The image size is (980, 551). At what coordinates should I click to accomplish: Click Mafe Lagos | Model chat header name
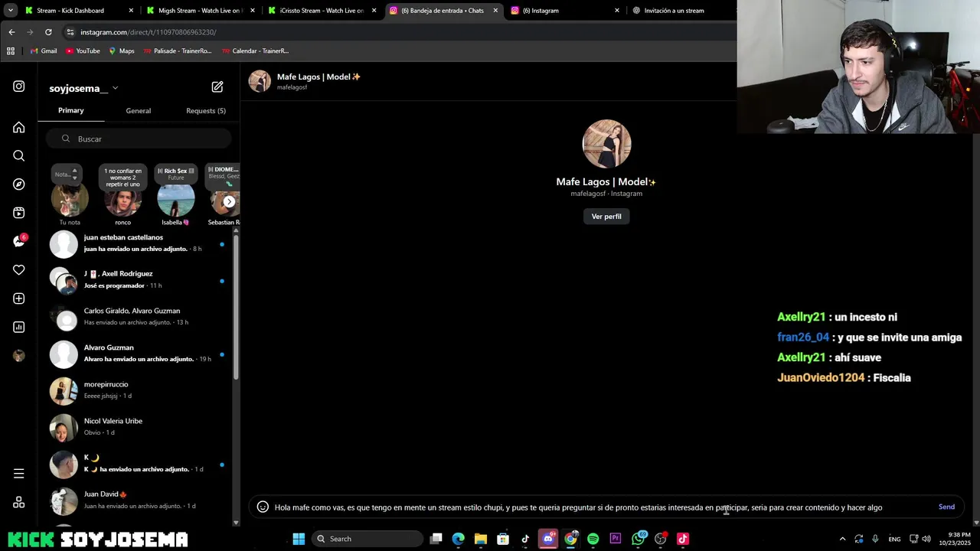(x=318, y=77)
